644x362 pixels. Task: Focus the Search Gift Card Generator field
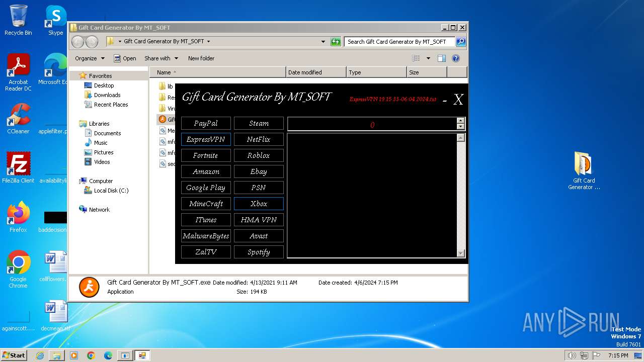click(x=399, y=42)
